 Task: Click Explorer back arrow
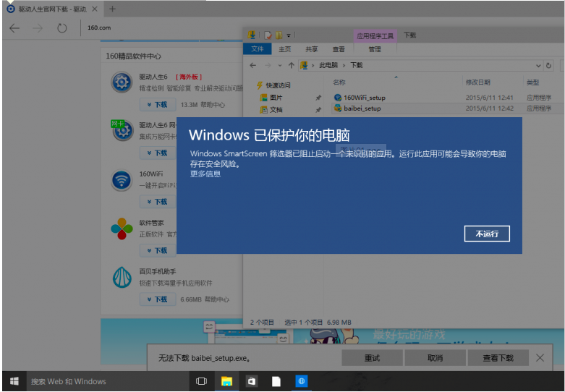tap(253, 65)
